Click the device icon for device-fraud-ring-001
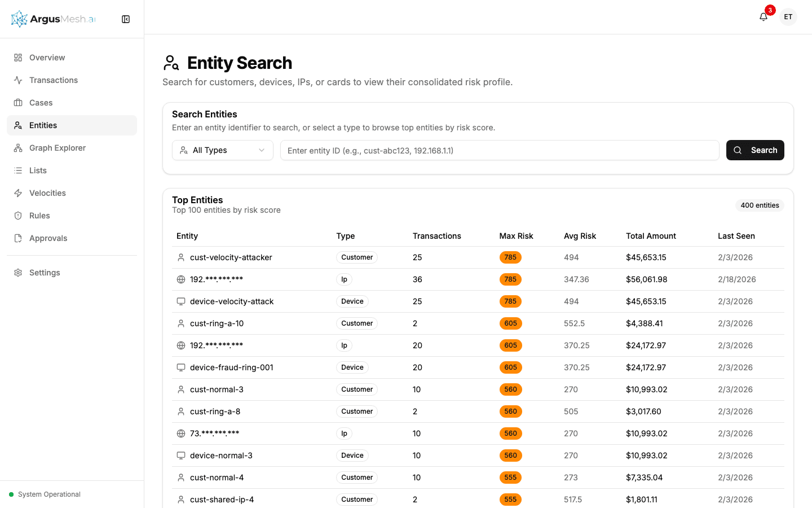Image resolution: width=812 pixels, height=508 pixels. (x=180, y=367)
